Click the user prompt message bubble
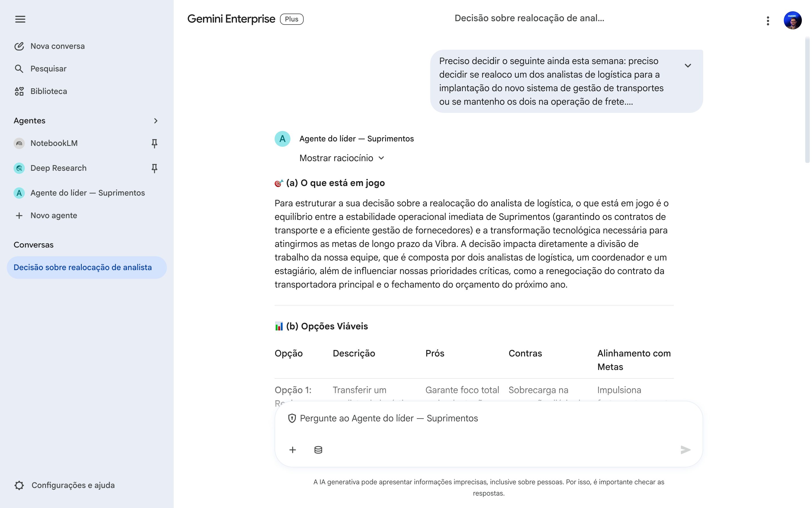Screen dimensions: 812x508 tap(566, 81)
